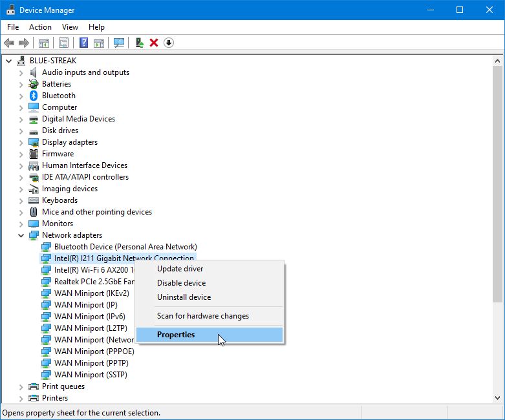Select Realtek PCIe 2.5GbE adapter

click(94, 282)
